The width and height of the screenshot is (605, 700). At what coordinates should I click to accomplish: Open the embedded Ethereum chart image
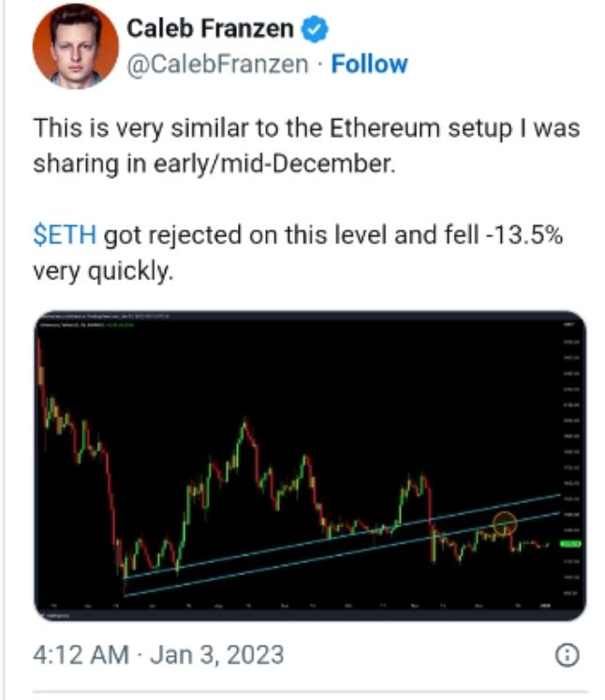[310, 466]
